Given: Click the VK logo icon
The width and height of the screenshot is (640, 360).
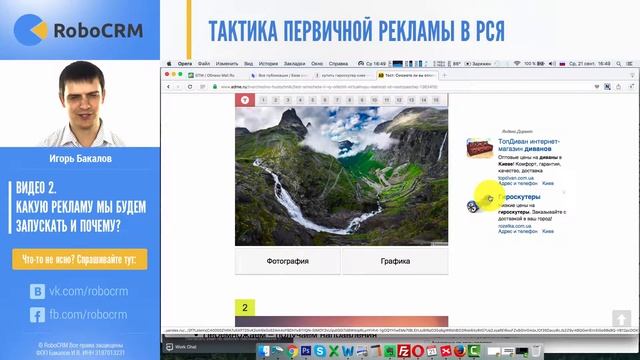Looking at the screenshot, I should [x=37, y=291].
